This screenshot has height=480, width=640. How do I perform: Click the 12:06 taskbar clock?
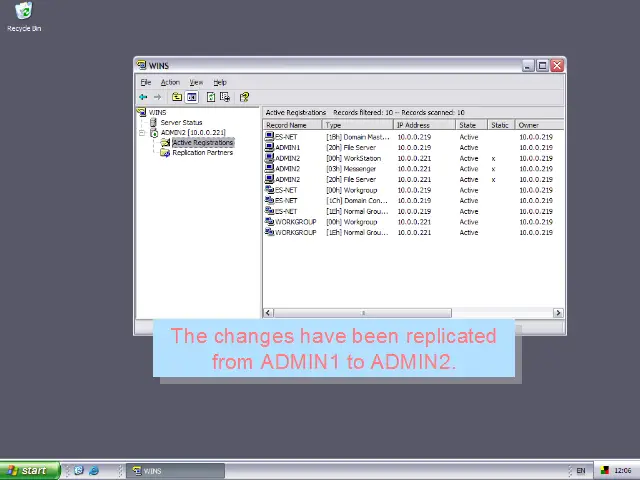coord(623,471)
